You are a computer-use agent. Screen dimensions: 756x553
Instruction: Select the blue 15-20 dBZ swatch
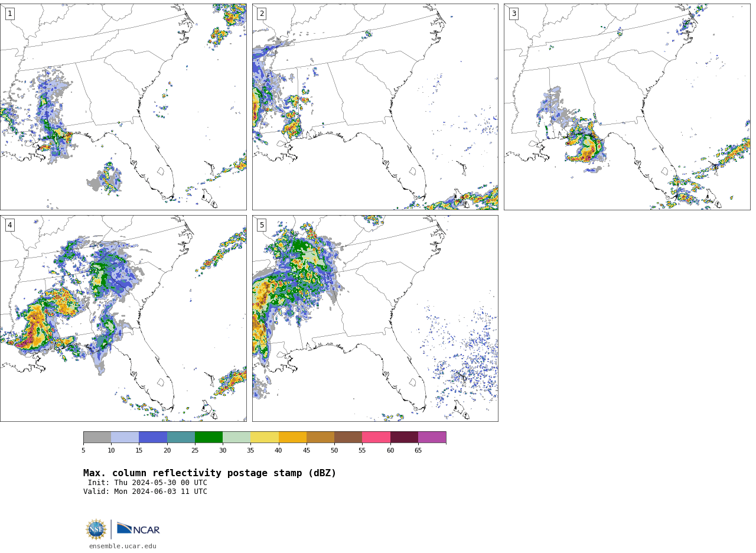click(x=153, y=437)
